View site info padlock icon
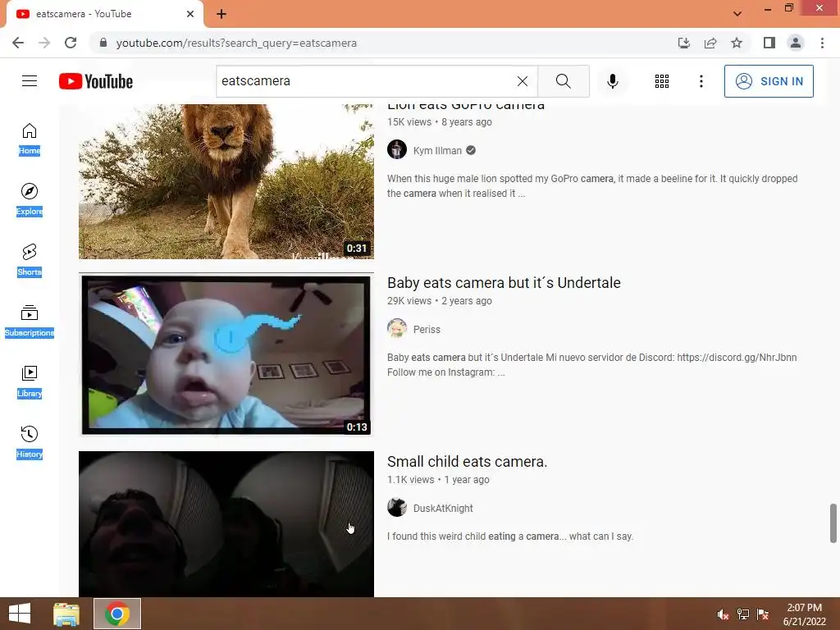Screen dimensions: 840x630 103,43
